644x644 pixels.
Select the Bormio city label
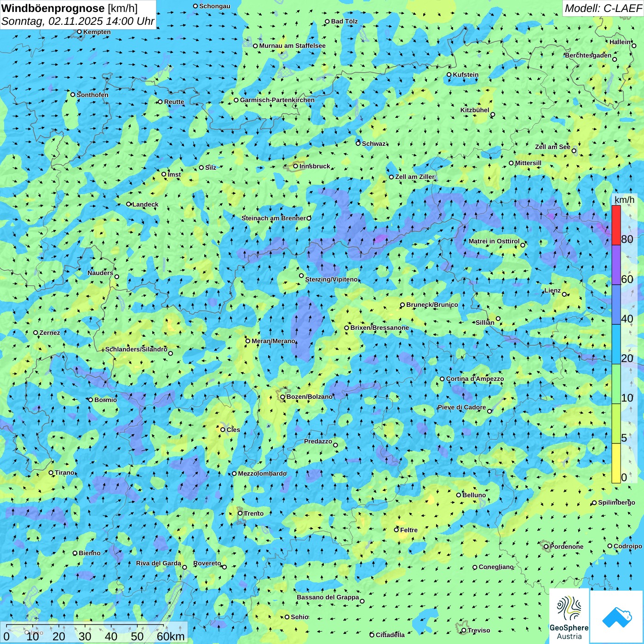[105, 400]
